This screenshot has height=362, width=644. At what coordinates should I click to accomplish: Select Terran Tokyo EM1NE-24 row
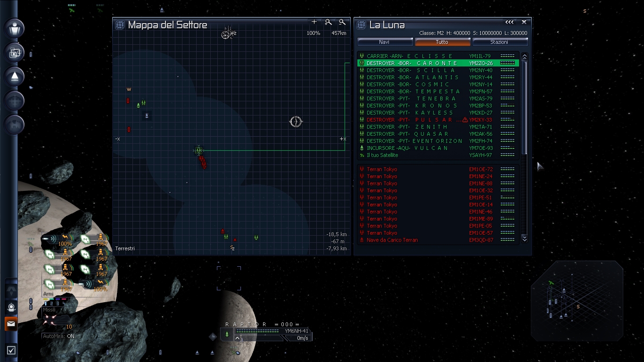click(438, 176)
